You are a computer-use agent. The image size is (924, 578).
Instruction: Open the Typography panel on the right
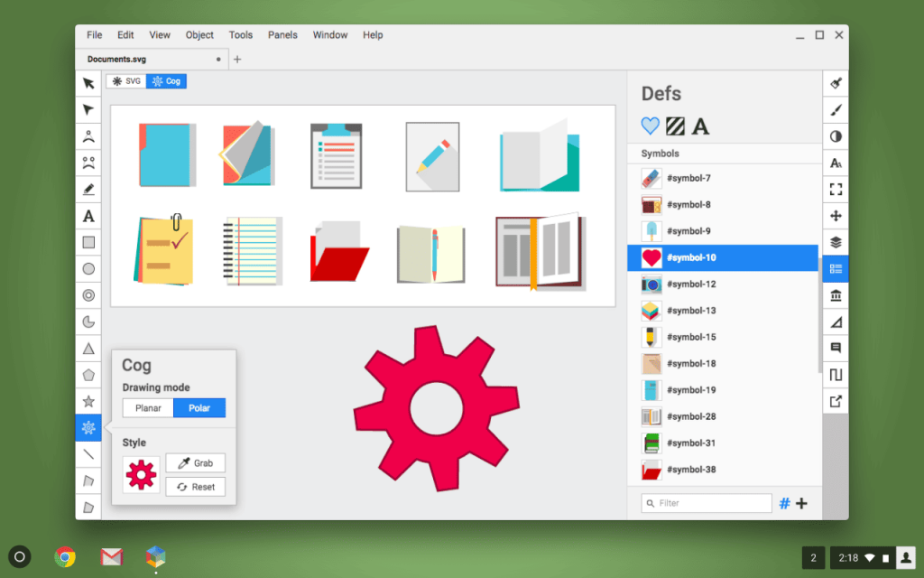point(835,163)
